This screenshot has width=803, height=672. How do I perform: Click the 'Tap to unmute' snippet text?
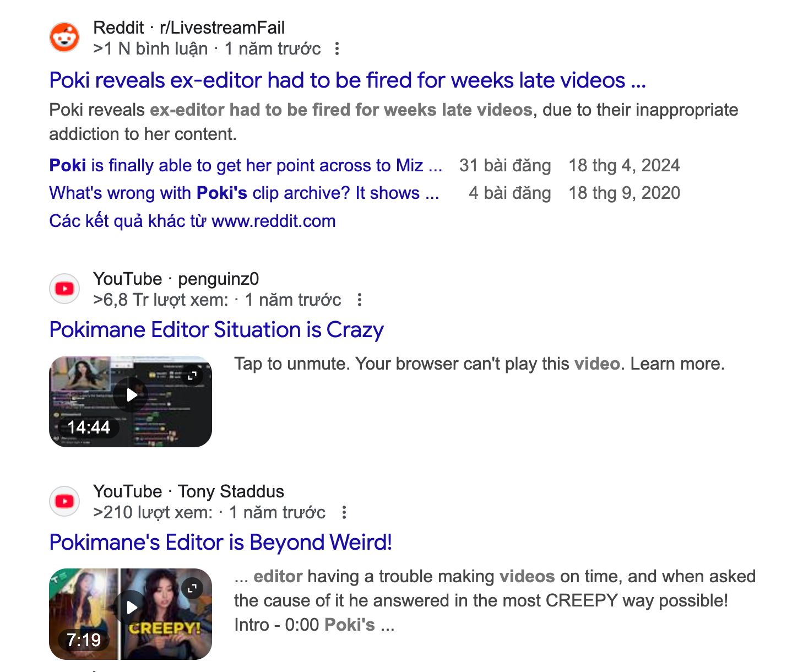click(x=479, y=364)
